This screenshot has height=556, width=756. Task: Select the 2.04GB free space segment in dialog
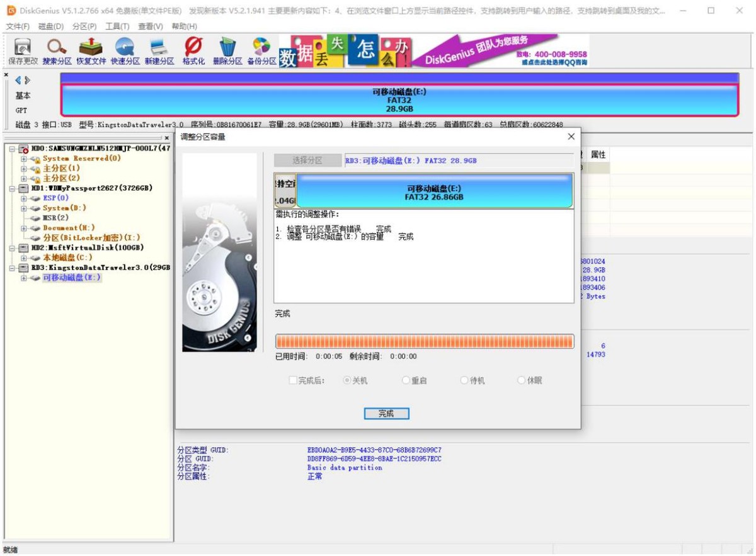click(x=285, y=191)
